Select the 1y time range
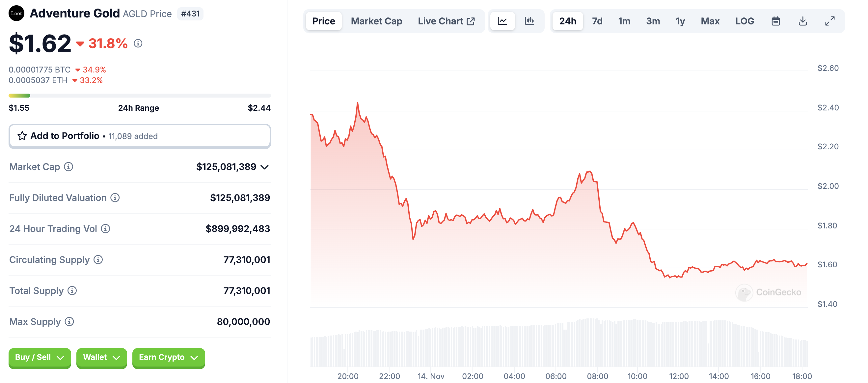 (x=680, y=21)
